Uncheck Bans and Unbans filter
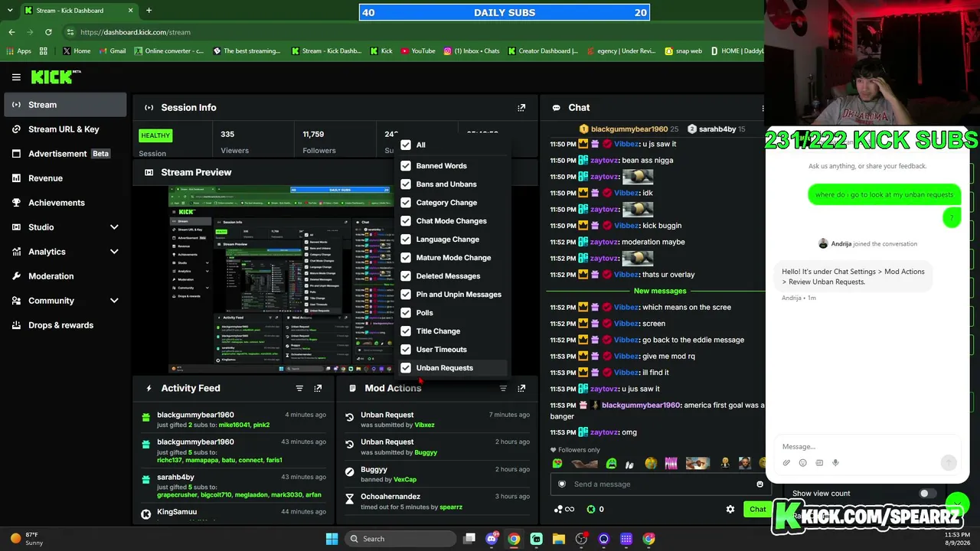This screenshot has height=551, width=980. click(x=406, y=184)
